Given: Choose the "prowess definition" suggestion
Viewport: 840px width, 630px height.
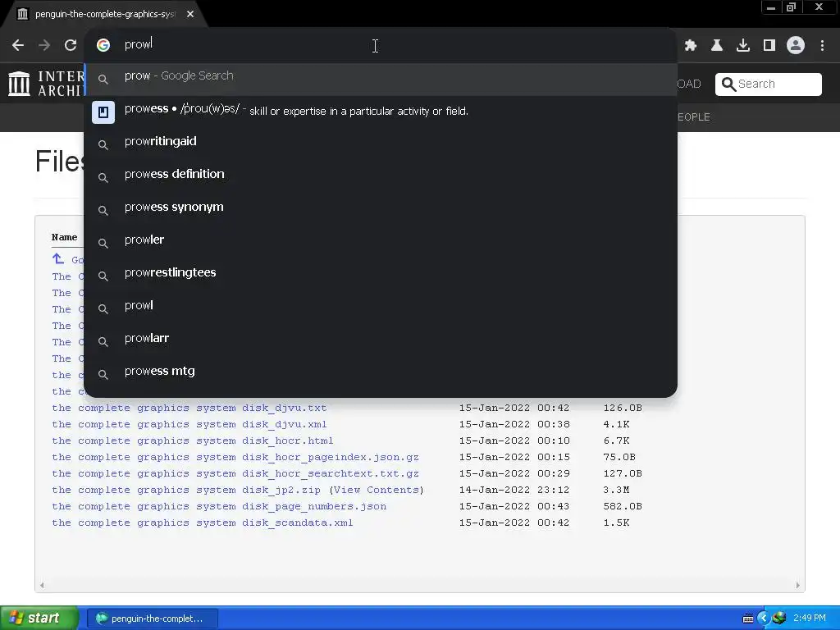Looking at the screenshot, I should 381,177.
